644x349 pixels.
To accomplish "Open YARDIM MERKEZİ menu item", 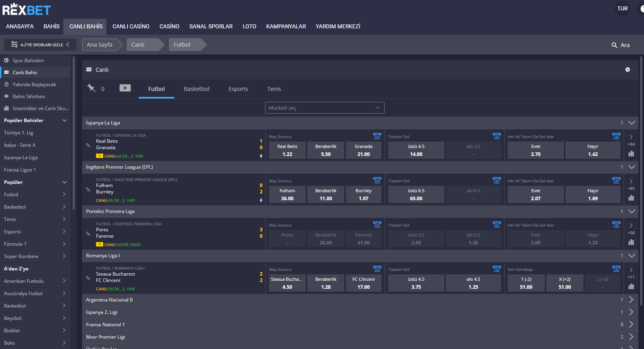I will click(338, 26).
